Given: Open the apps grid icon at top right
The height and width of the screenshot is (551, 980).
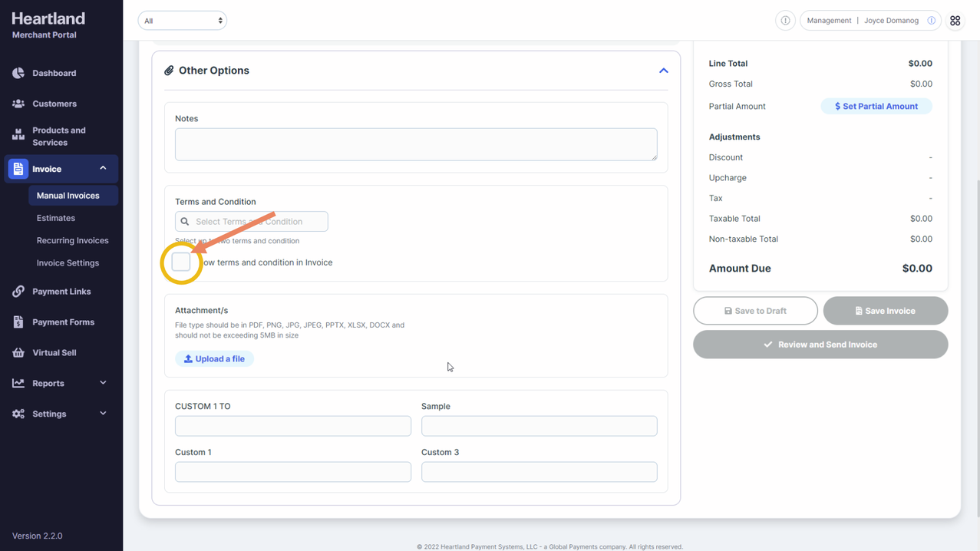Looking at the screenshot, I should (x=955, y=21).
